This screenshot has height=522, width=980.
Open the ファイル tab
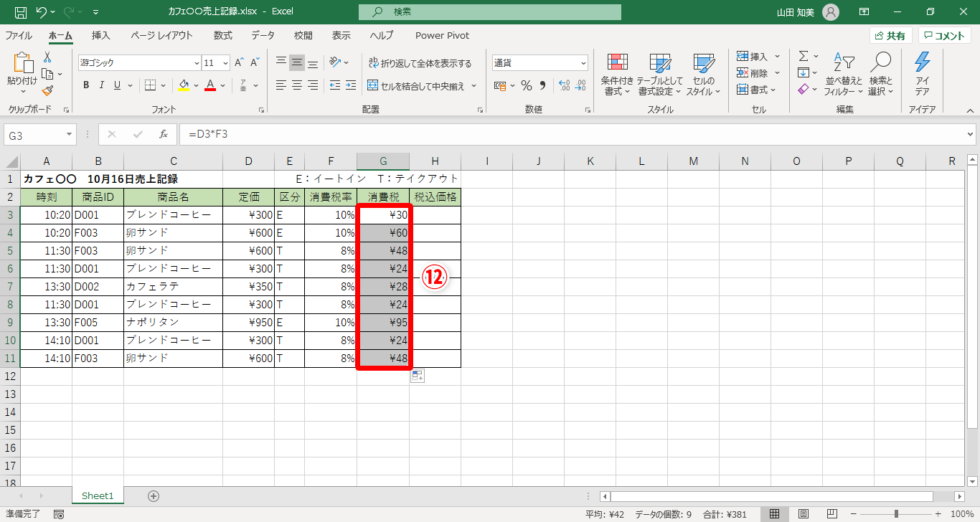point(19,36)
